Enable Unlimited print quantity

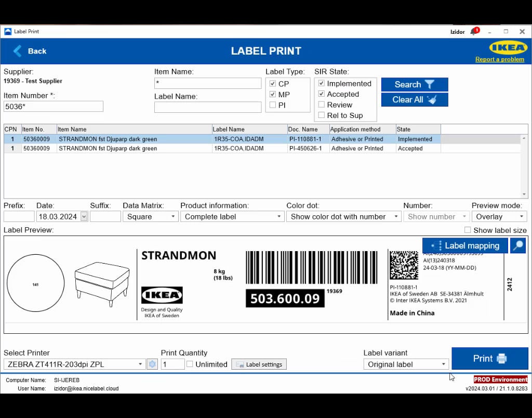[x=190, y=364]
